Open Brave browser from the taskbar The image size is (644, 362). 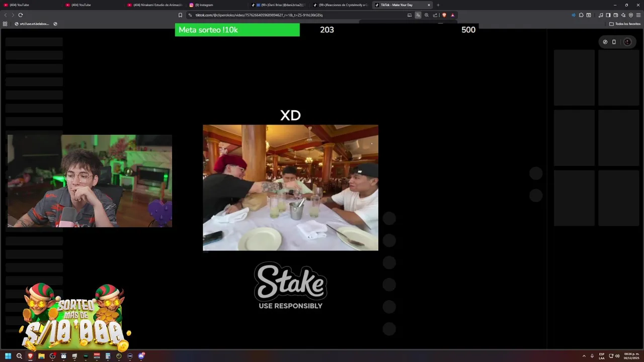click(x=30, y=356)
